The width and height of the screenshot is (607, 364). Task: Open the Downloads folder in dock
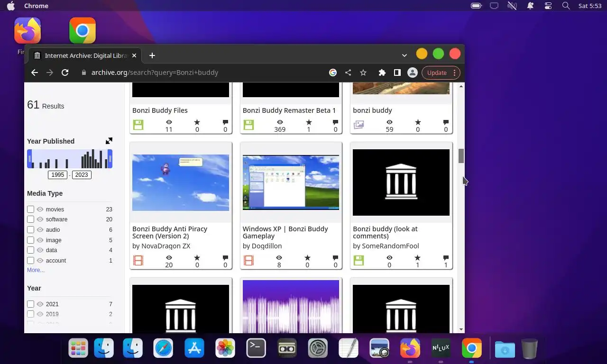tap(505, 349)
